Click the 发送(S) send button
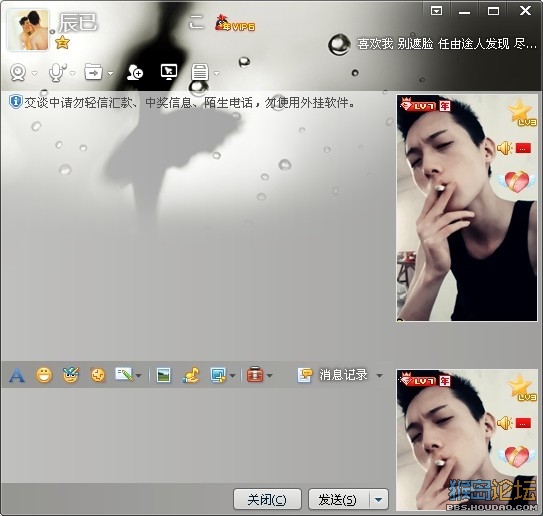 click(x=338, y=499)
